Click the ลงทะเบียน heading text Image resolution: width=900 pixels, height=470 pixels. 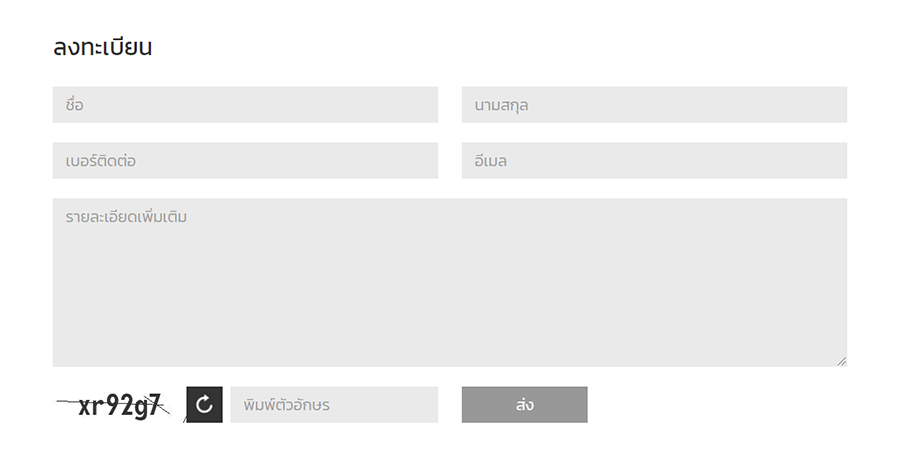(x=103, y=47)
